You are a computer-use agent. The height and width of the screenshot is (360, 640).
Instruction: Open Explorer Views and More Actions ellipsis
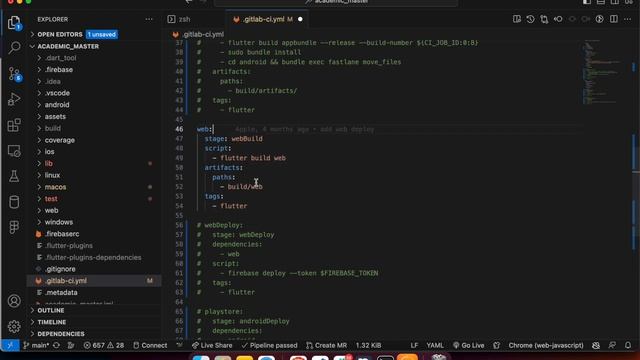pos(149,19)
